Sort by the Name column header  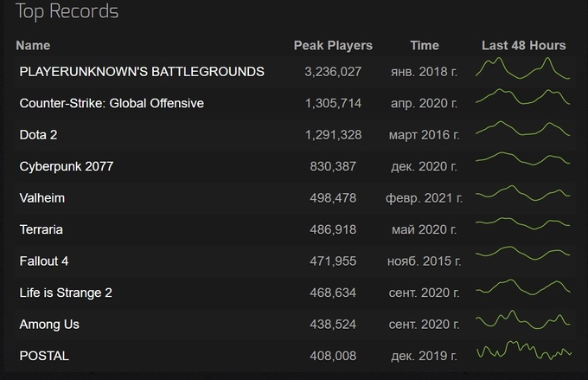point(33,45)
